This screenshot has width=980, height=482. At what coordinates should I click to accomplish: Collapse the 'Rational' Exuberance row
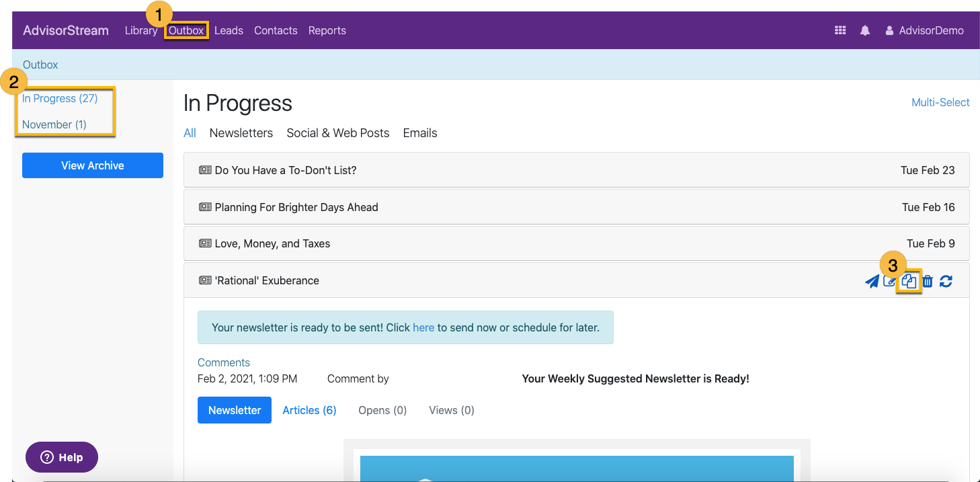[576, 280]
